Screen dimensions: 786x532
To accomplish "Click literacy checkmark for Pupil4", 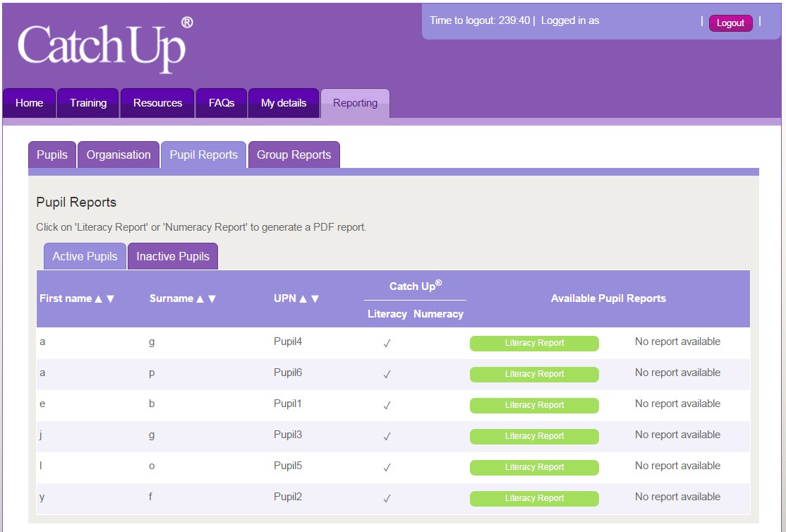I will click(x=387, y=344).
